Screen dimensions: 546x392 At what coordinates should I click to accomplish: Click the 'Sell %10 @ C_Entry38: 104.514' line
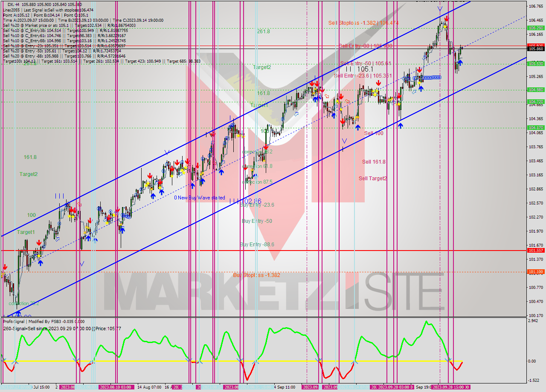coord(65,30)
